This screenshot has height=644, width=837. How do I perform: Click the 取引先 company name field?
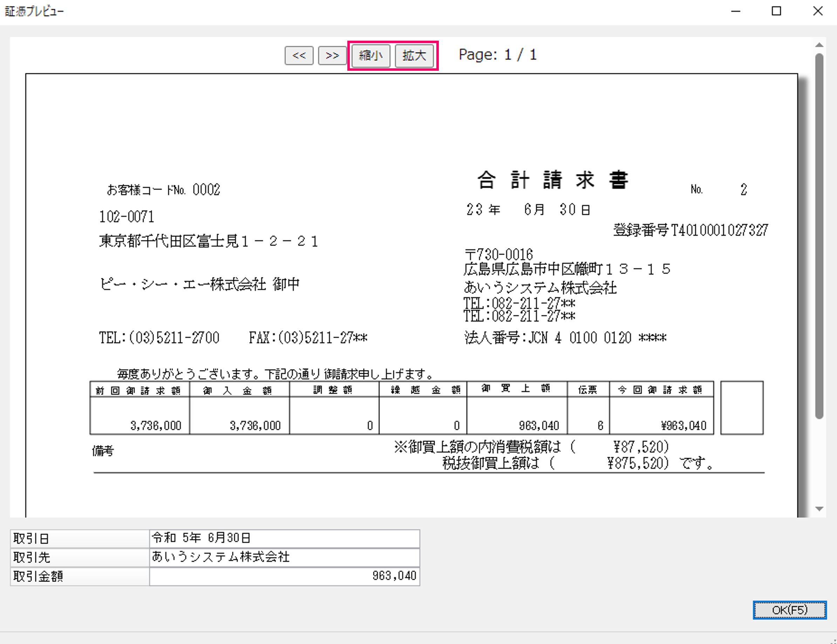(284, 557)
